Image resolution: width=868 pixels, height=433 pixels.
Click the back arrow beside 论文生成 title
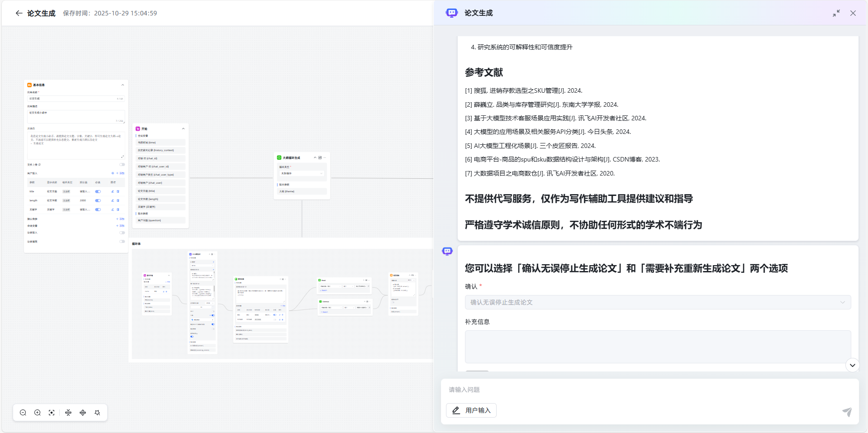pyautogui.click(x=19, y=13)
